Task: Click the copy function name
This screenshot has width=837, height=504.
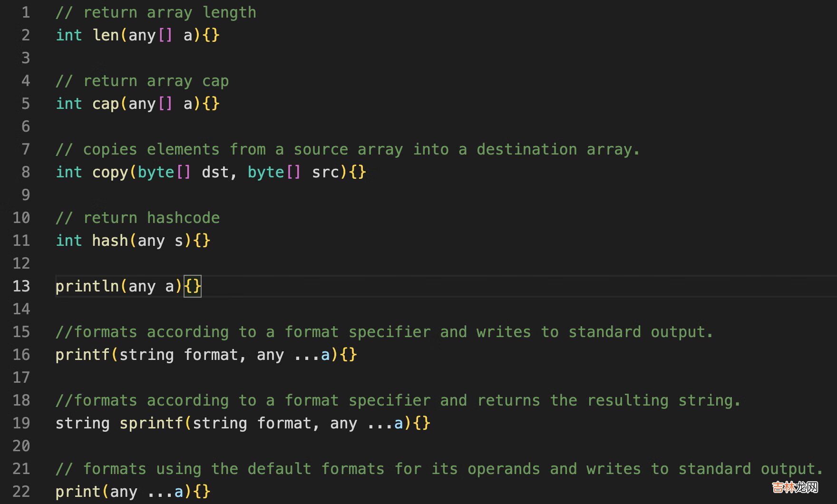Action: (110, 172)
